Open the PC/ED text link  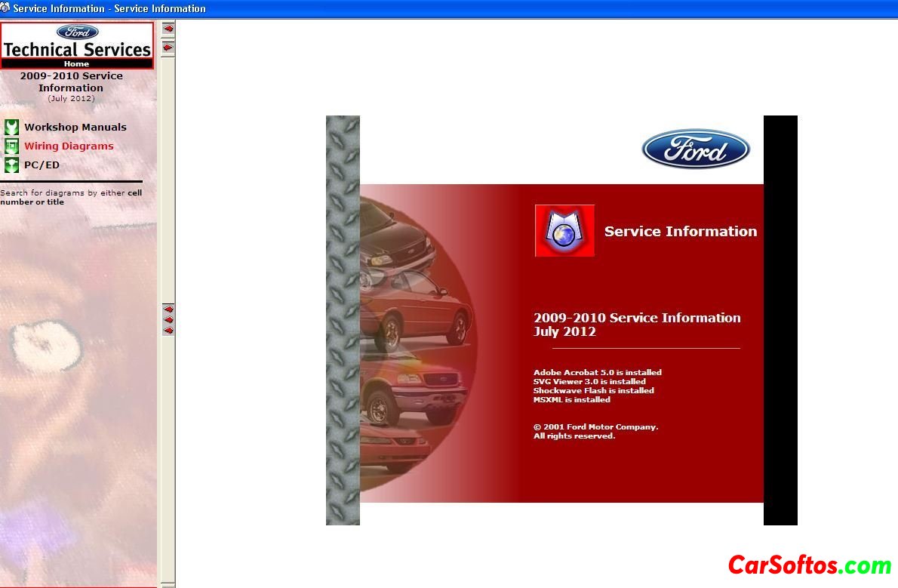pyautogui.click(x=42, y=165)
